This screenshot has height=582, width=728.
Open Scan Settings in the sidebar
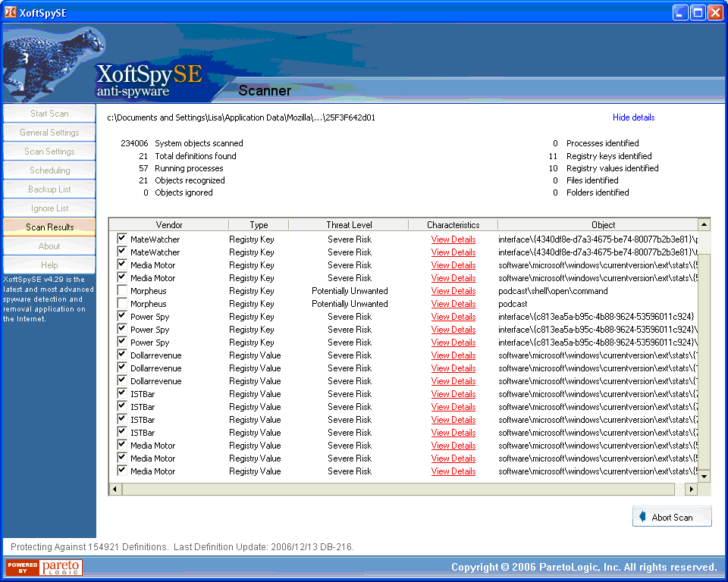click(x=49, y=152)
